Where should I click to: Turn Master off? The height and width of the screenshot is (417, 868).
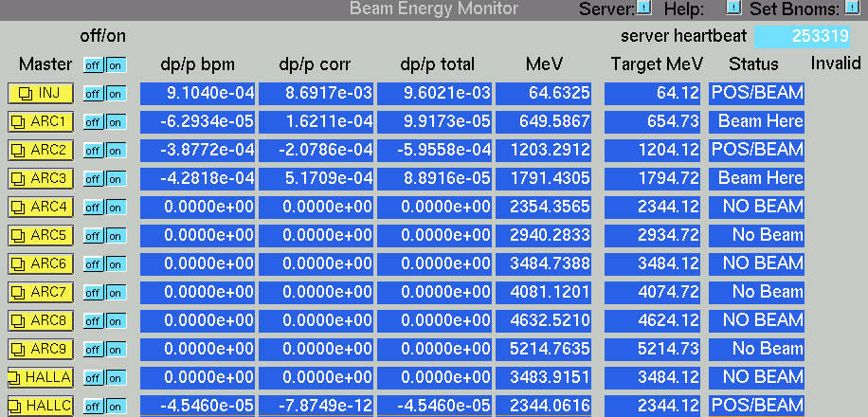coord(94,65)
